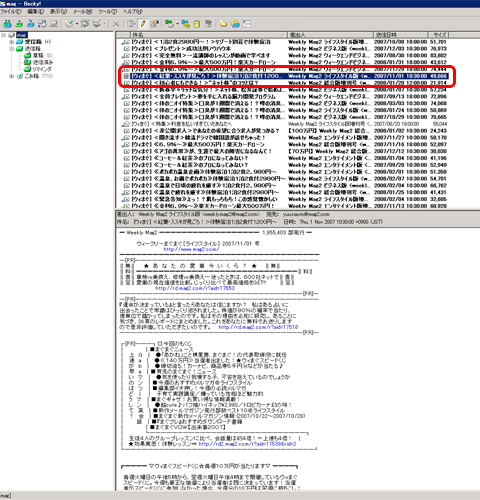The width and height of the screenshot is (480, 500).
Task: Click envelope icon of the ＜プレゼント＞ message row
Action: [126, 49]
